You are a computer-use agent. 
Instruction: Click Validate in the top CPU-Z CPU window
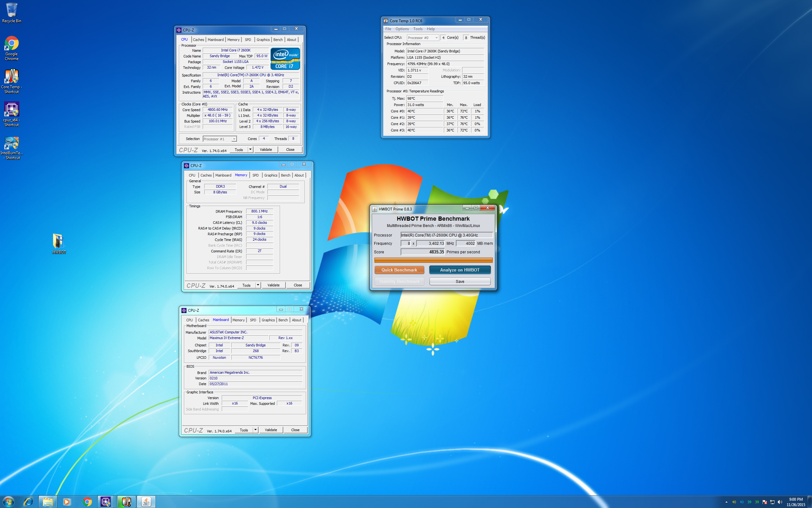266,150
